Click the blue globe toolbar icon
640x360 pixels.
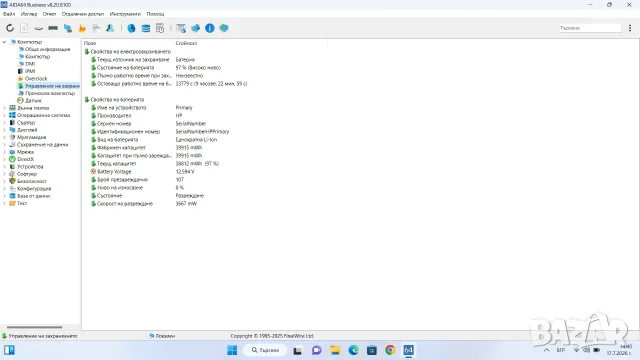tap(131, 28)
